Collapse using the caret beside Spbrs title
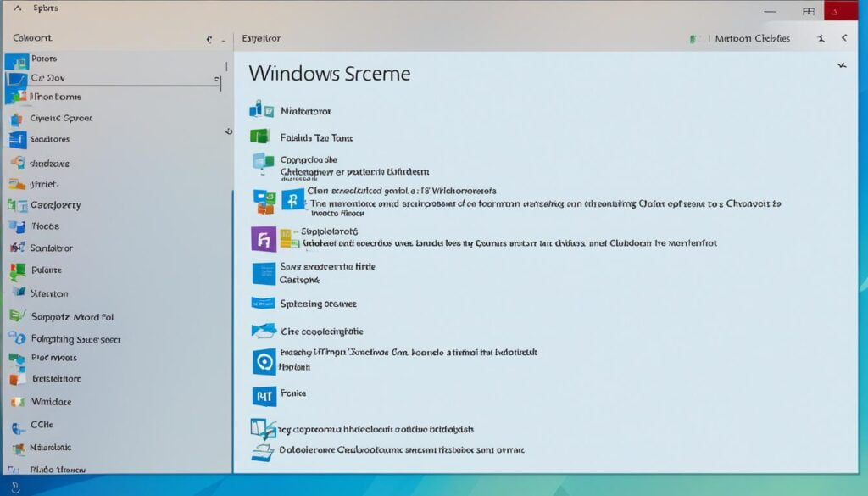The width and height of the screenshot is (868, 496). [x=18, y=8]
